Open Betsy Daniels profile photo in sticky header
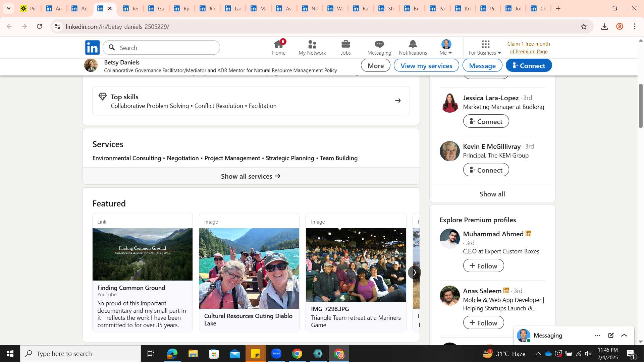The image size is (644, 362). (x=91, y=65)
